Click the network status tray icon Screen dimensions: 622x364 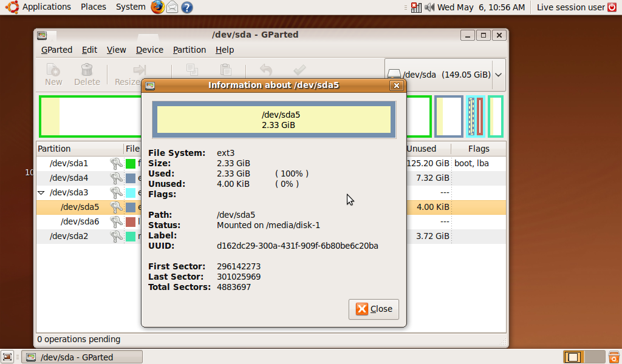click(x=416, y=7)
